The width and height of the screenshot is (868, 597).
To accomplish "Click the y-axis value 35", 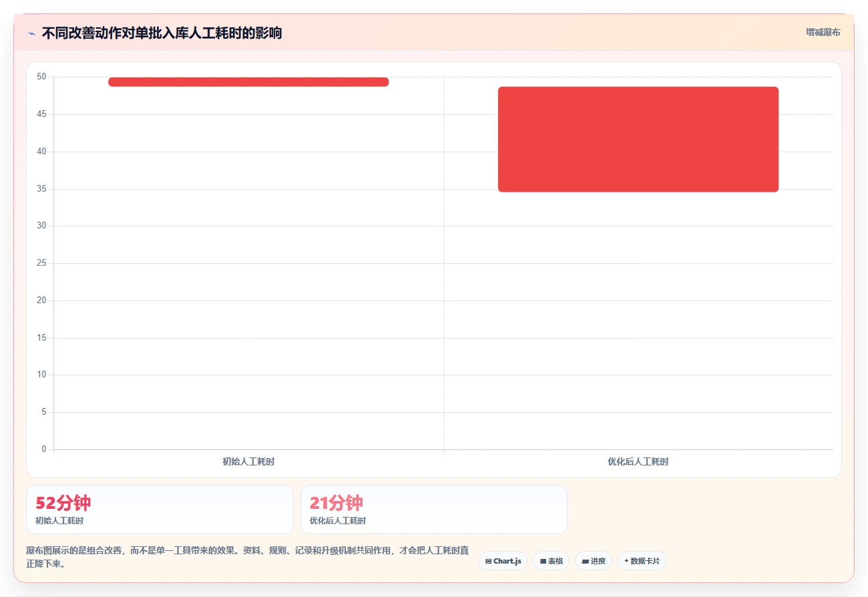I will point(41,188).
